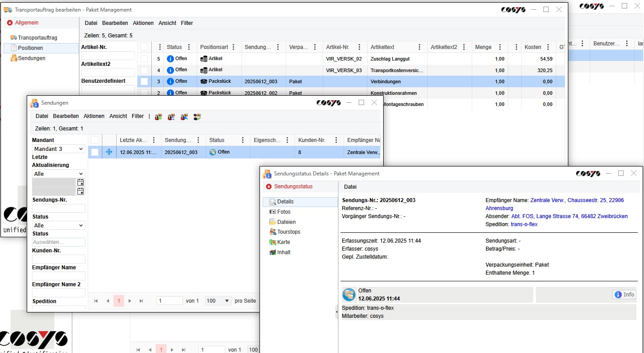644x353 pixels.
Task: Click the Kunden-Nr. filter input field
Action: pyautogui.click(x=59, y=259)
